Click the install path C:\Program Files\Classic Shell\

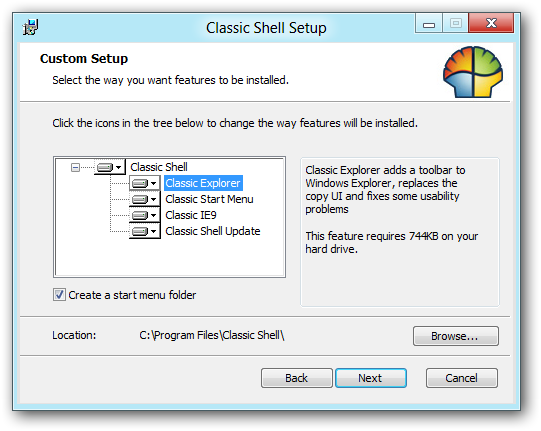click(x=212, y=335)
